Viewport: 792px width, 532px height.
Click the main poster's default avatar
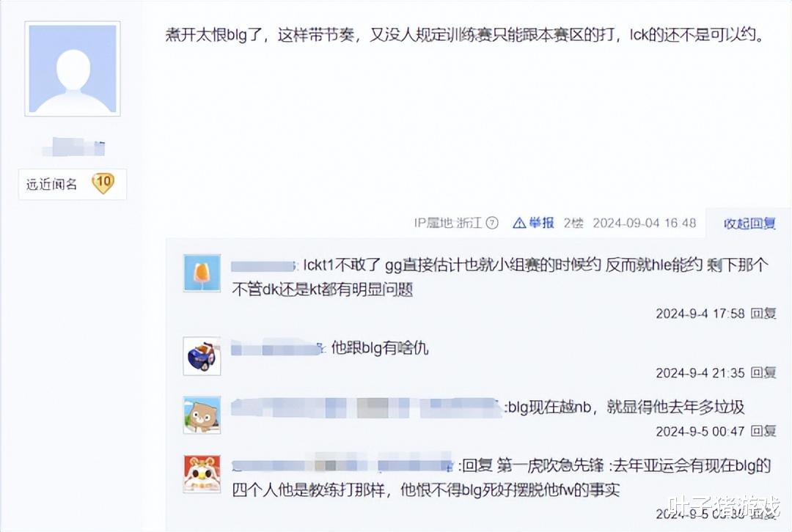click(72, 69)
